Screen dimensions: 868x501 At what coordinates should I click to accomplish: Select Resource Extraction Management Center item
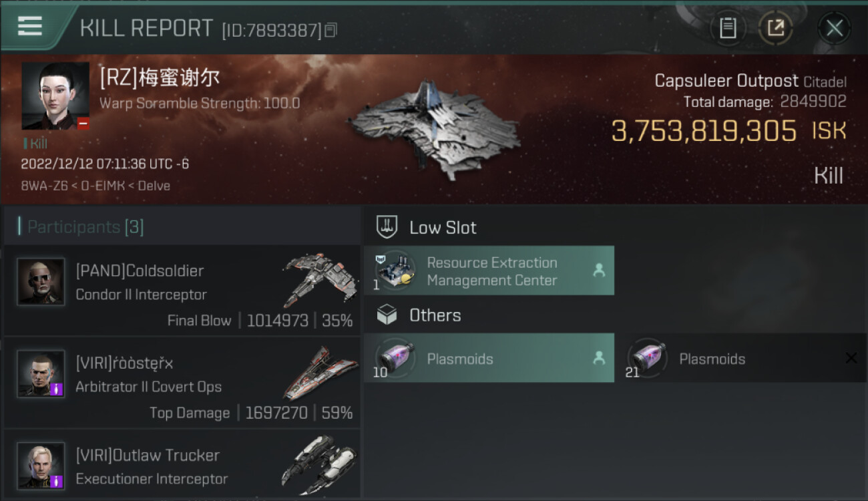[x=489, y=271]
